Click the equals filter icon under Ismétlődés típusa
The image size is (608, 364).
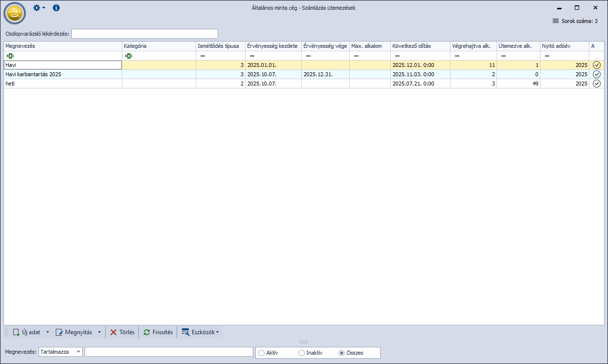tap(203, 56)
